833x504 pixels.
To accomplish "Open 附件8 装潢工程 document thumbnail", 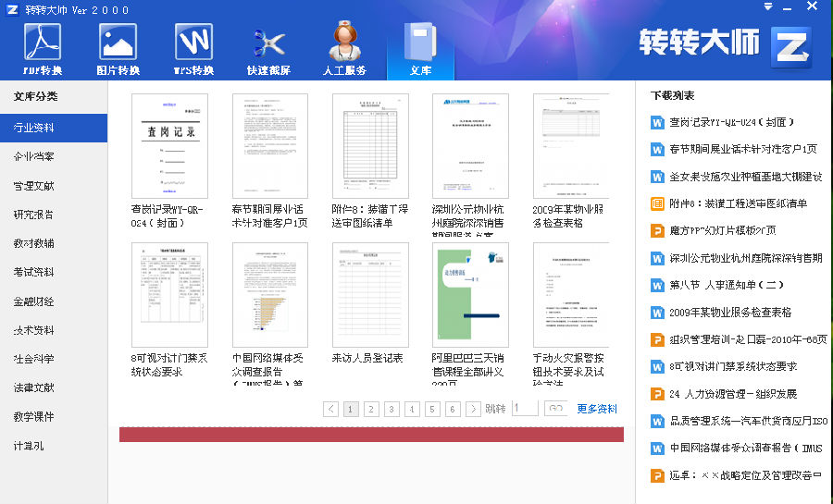I will coord(370,146).
